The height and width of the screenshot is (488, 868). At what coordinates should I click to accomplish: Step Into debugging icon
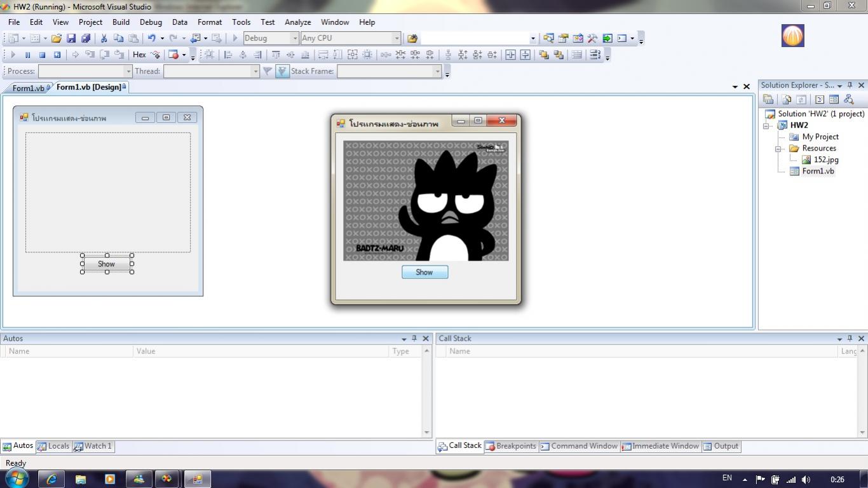point(90,55)
